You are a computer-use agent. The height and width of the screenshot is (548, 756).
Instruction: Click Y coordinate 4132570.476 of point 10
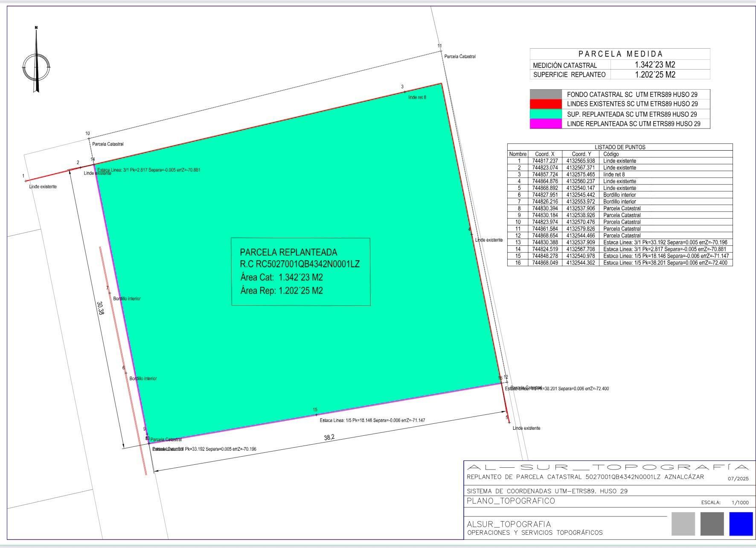[x=581, y=222]
